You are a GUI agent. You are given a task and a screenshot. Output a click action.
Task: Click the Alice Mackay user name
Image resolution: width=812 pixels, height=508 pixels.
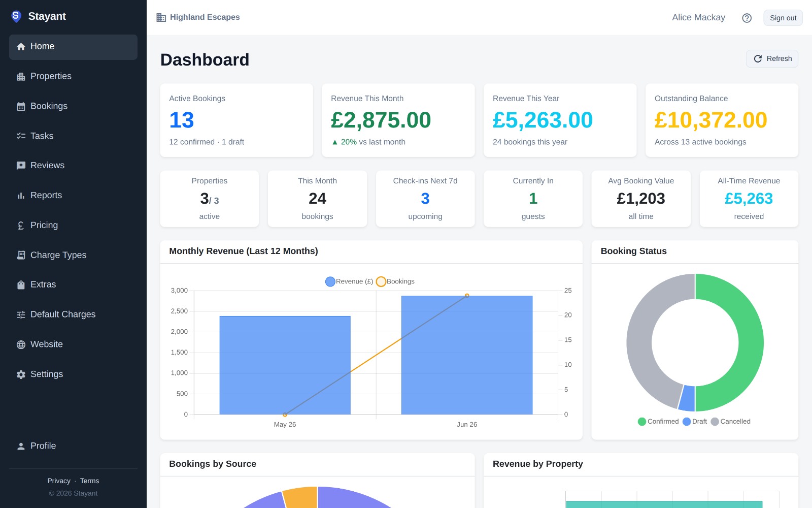click(x=698, y=18)
